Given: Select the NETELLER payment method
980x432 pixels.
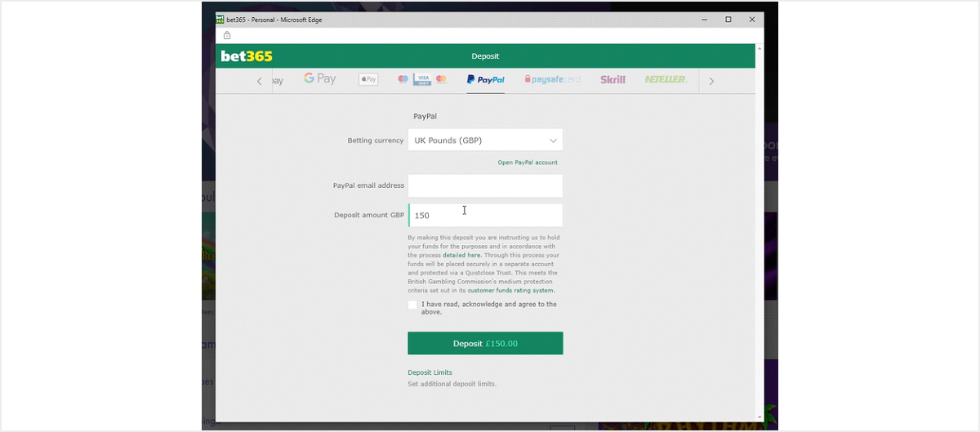Looking at the screenshot, I should click(666, 80).
